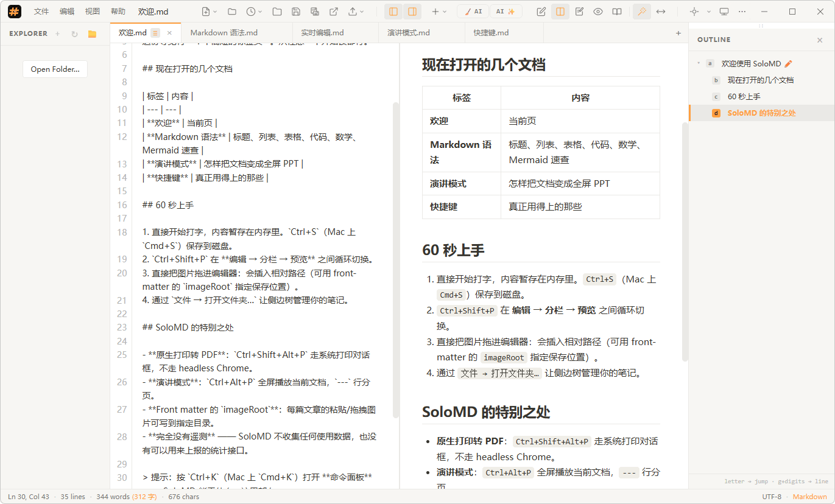Screen dimensions: 835x504
Task: Open the three-dot more options menu
Action: pyautogui.click(x=741, y=12)
